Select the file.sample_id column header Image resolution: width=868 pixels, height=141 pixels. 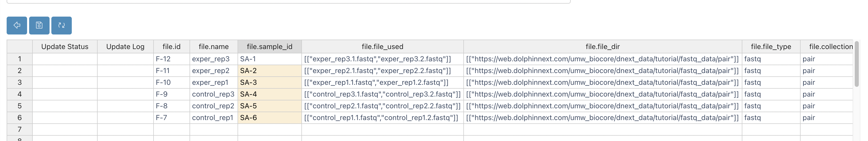pos(269,46)
